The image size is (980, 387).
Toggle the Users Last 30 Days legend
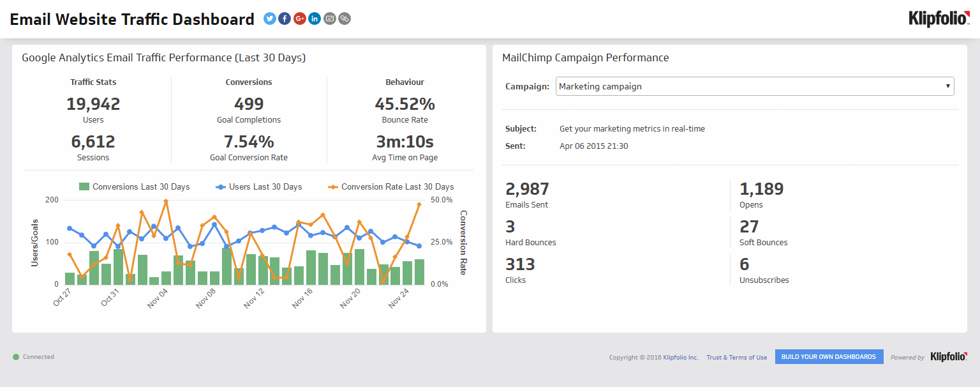coord(258,186)
